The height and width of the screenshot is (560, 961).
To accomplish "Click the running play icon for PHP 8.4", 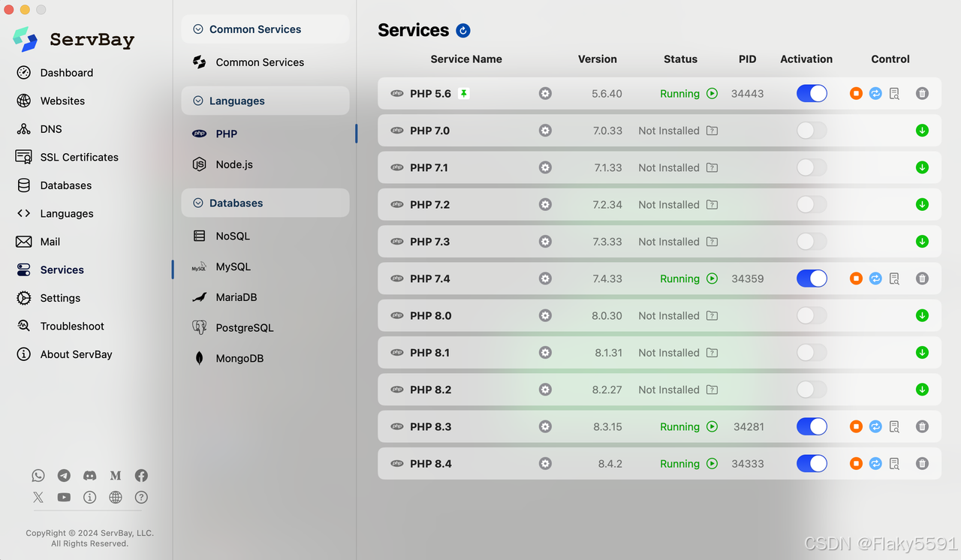I will click(712, 464).
